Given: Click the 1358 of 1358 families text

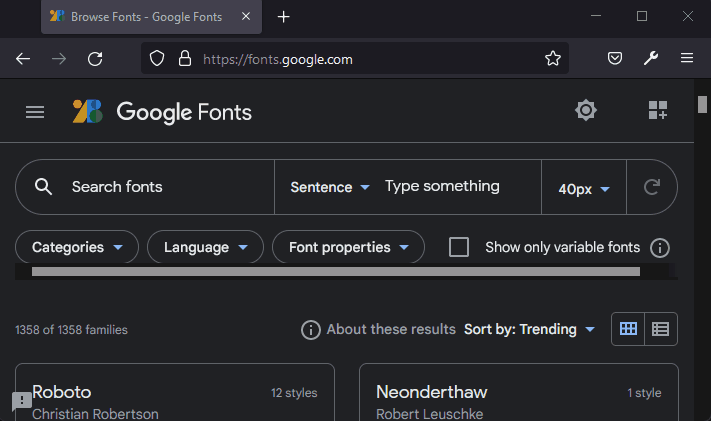Looking at the screenshot, I should pos(72,330).
